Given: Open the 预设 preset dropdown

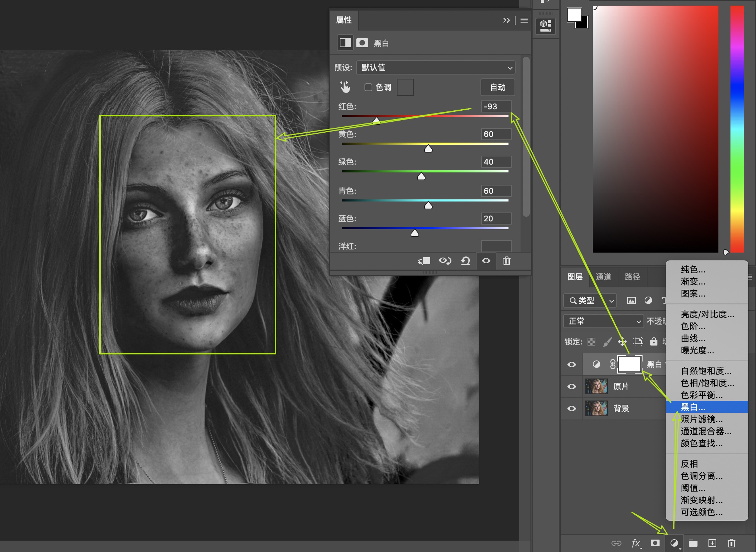Looking at the screenshot, I should [435, 67].
